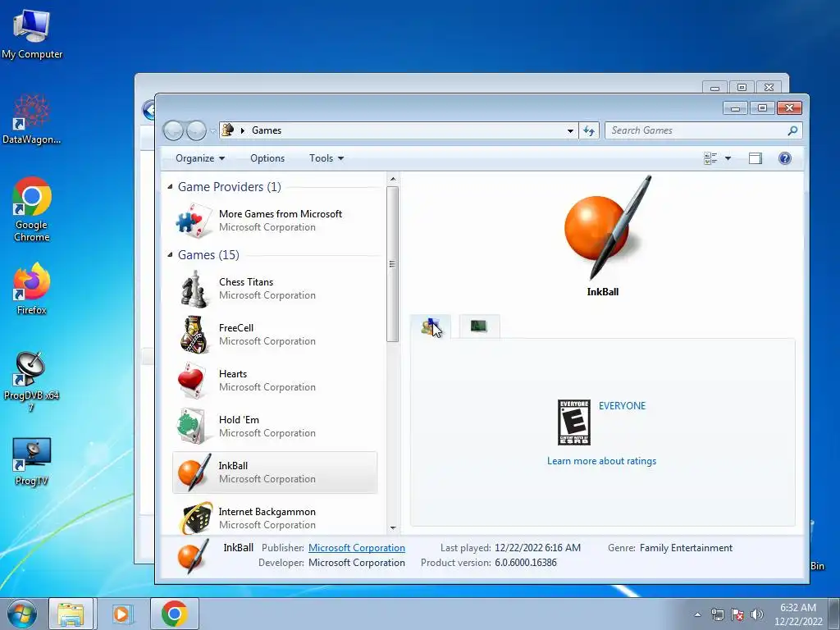Click the volume speaker tray icon
The image size is (840, 630).
click(x=756, y=614)
